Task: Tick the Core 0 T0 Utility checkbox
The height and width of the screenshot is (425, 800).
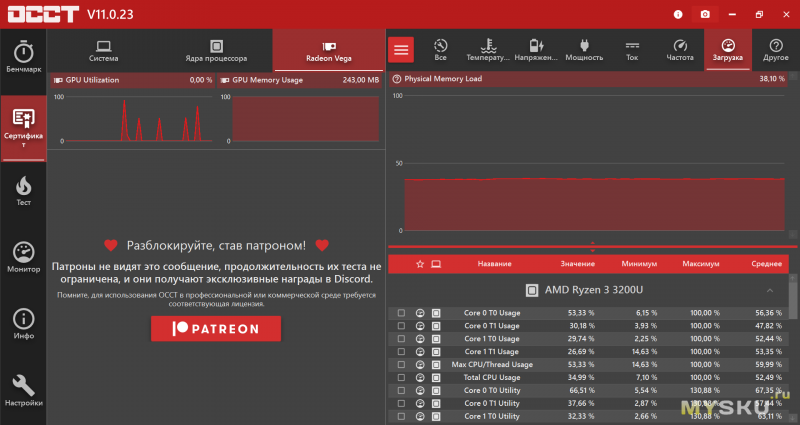Action: pos(402,390)
